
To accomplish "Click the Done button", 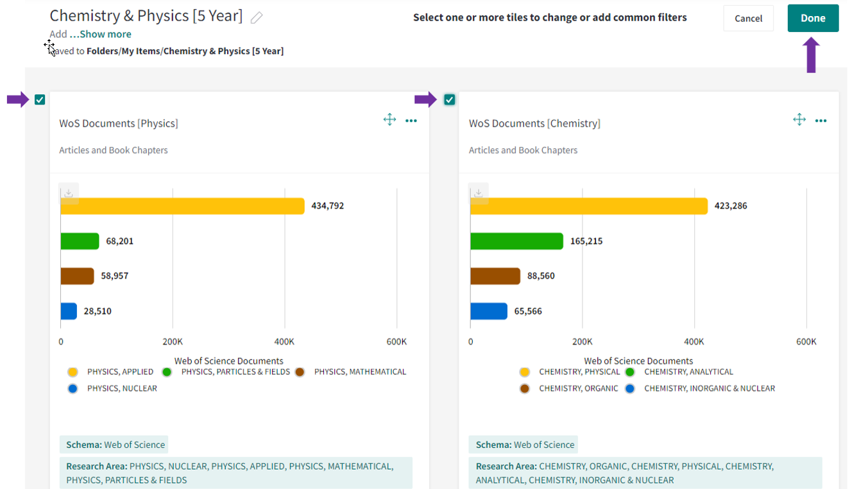I will [x=813, y=18].
